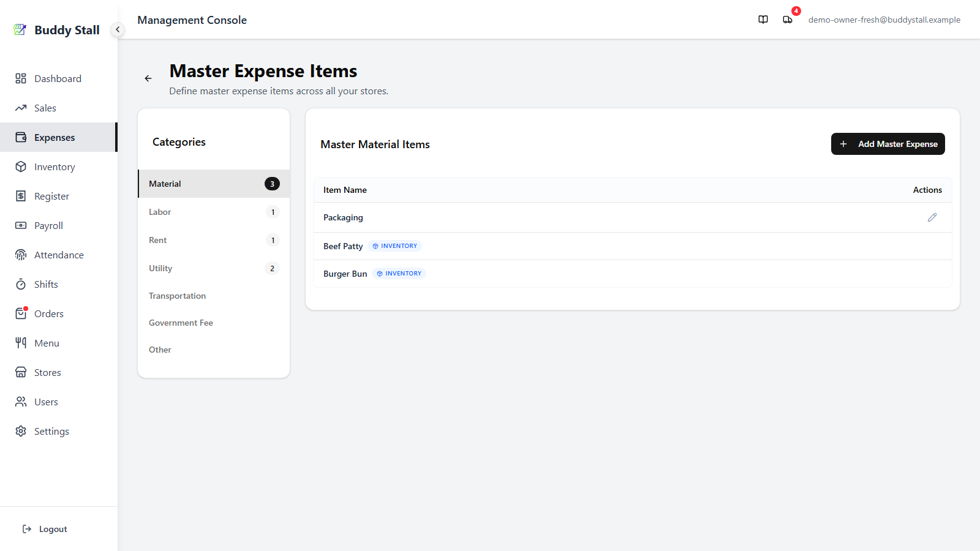Click the Burger Bun item name
980x551 pixels.
(x=345, y=274)
